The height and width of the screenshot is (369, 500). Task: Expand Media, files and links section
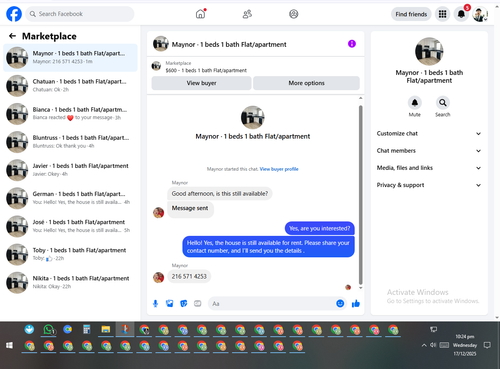[x=429, y=168]
